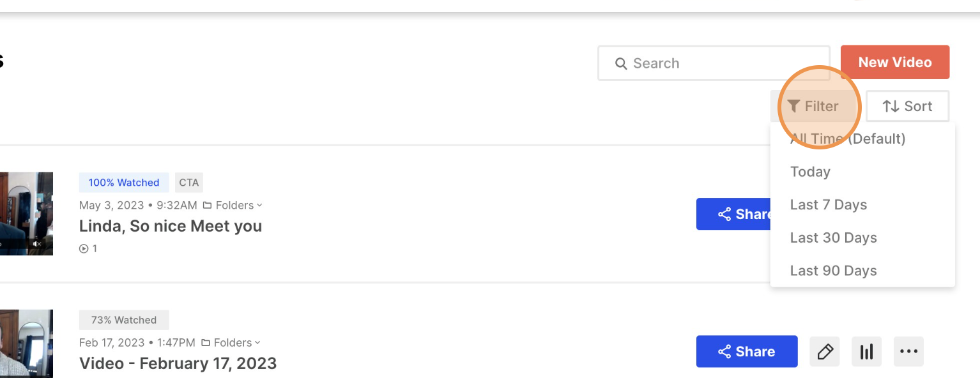Image resolution: width=980 pixels, height=378 pixels.
Task: Expand Folders dropdown for Linda video
Action: pyautogui.click(x=233, y=205)
